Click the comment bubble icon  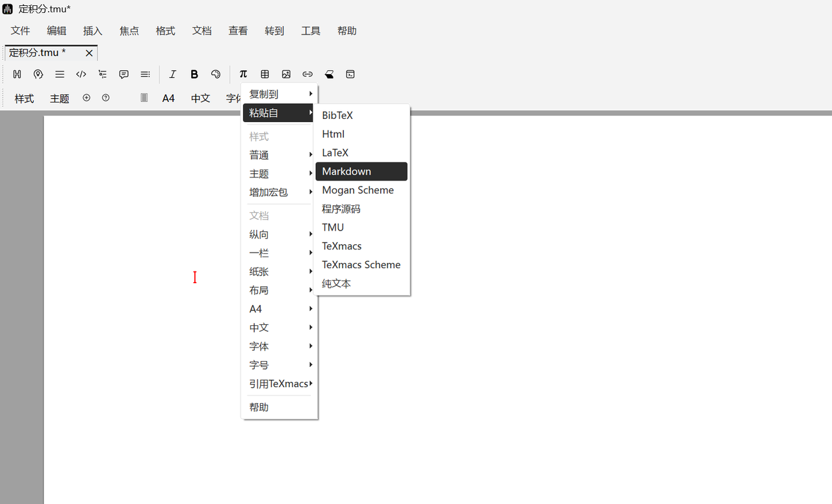point(124,74)
